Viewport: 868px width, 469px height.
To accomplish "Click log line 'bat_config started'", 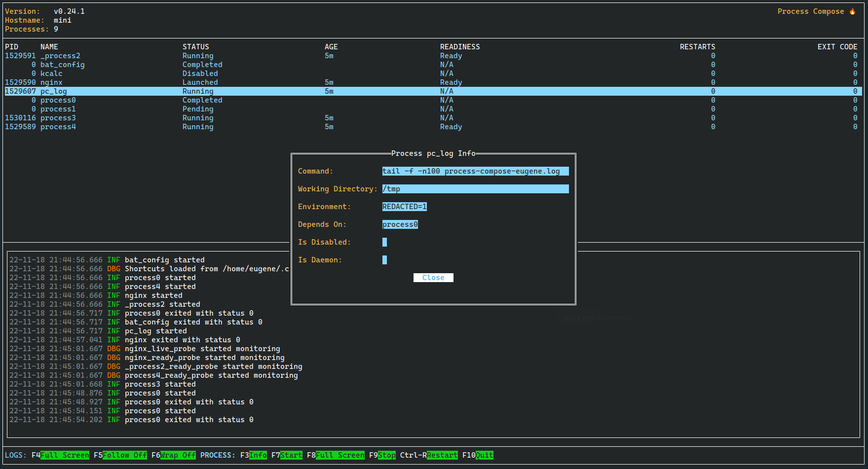I will [x=107, y=260].
